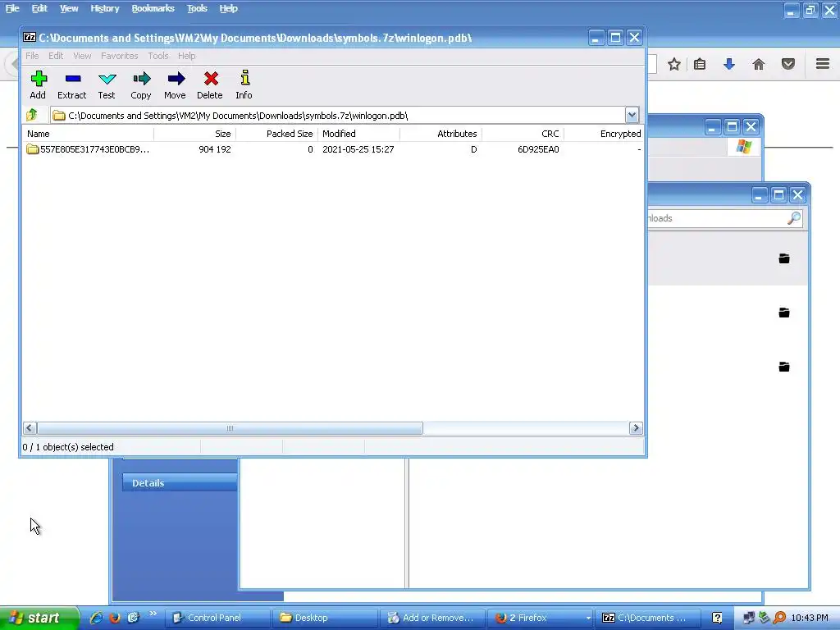Open the 7-Zip Favorites menu
The height and width of the screenshot is (630, 840).
coord(120,56)
